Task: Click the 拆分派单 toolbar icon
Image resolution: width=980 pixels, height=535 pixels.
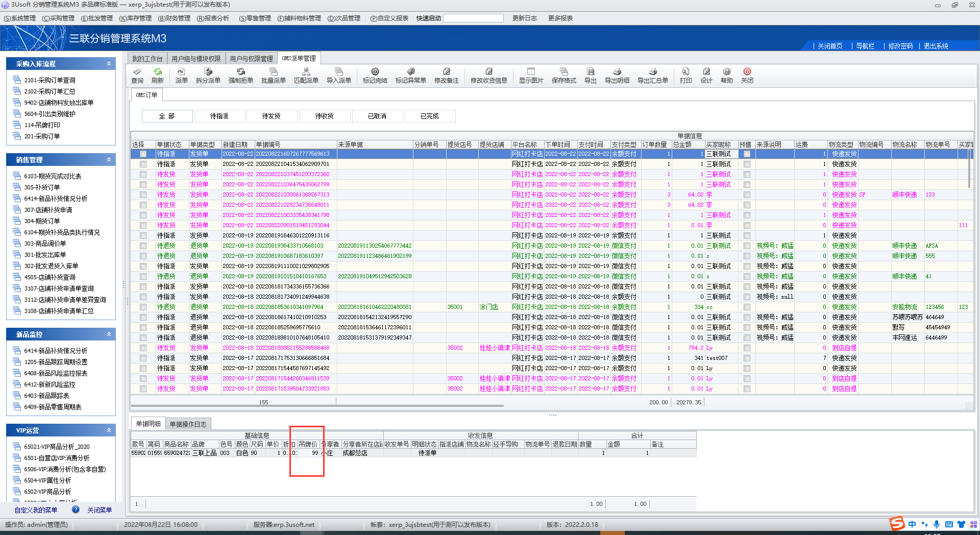Action: 208,75
